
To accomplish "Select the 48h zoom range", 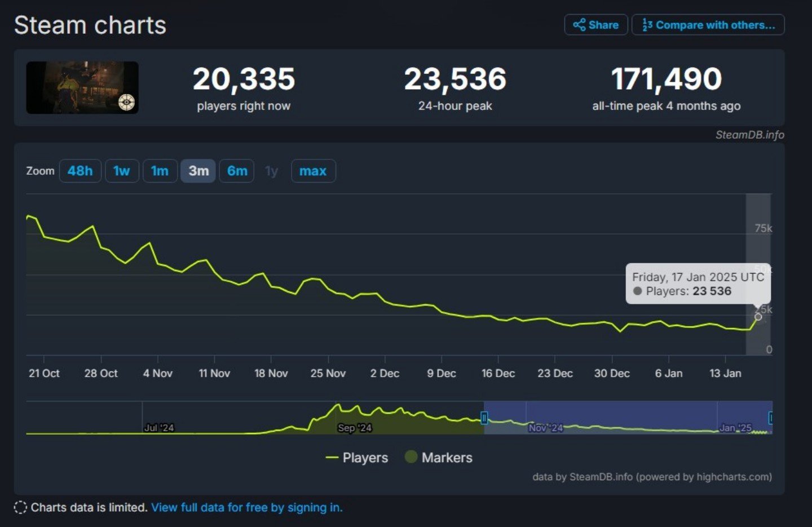I will click(80, 171).
